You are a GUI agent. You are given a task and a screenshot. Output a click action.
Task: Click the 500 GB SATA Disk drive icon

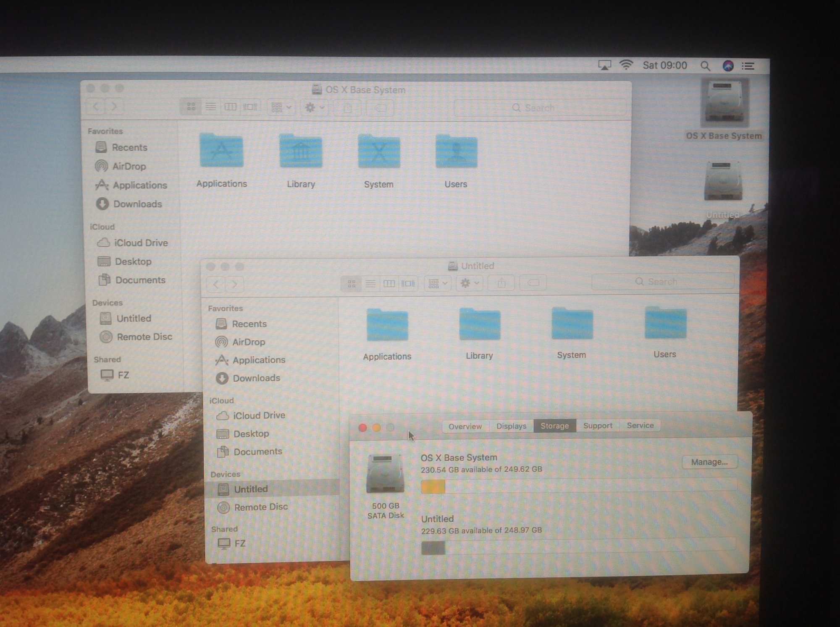[385, 474]
